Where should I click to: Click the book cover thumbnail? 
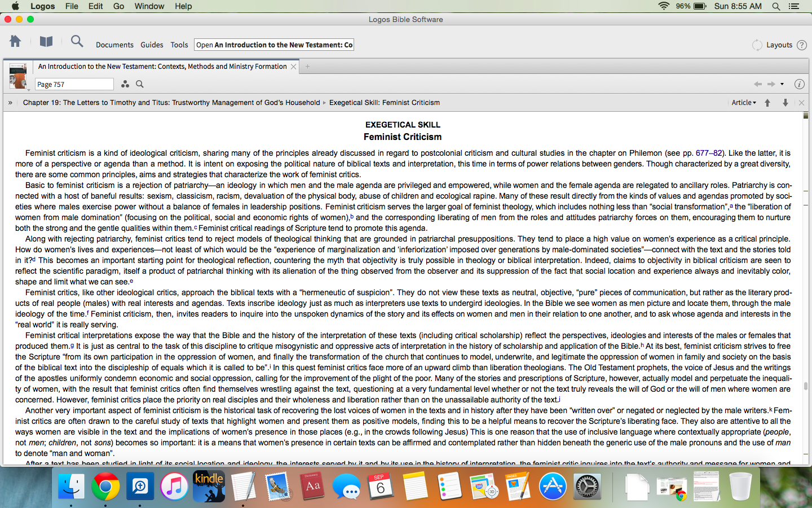coord(18,76)
